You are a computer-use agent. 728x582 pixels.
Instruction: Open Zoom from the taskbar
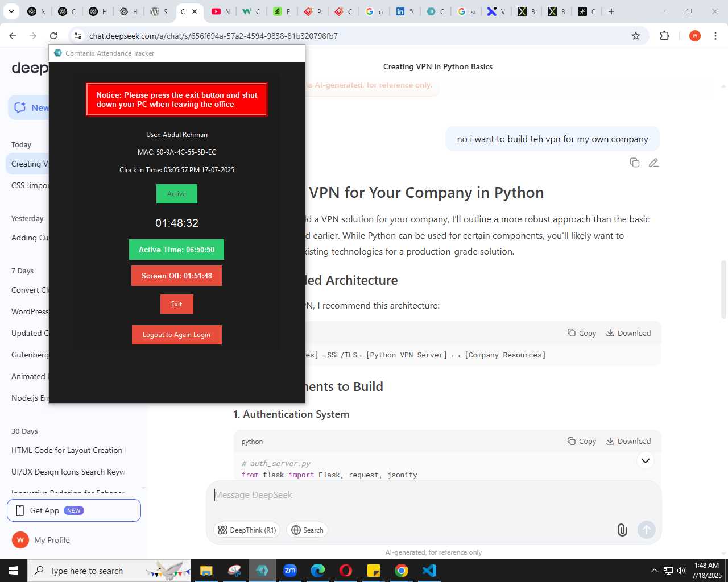click(x=290, y=571)
